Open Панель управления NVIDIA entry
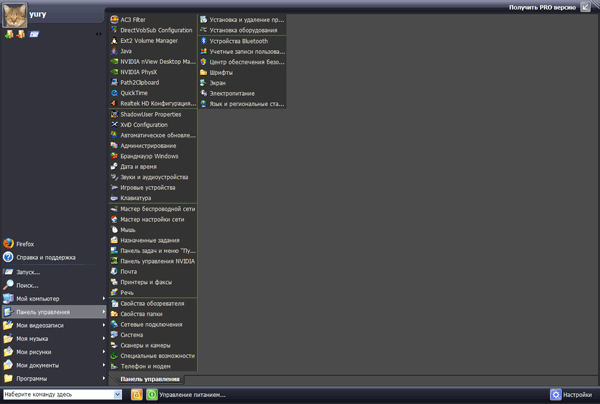Viewport: 600px width, 404px height. point(153,261)
